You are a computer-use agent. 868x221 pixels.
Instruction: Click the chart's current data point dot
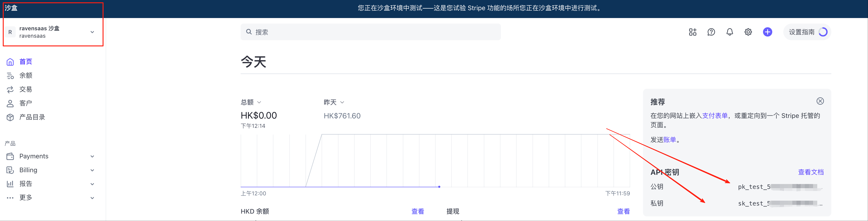[x=439, y=187]
